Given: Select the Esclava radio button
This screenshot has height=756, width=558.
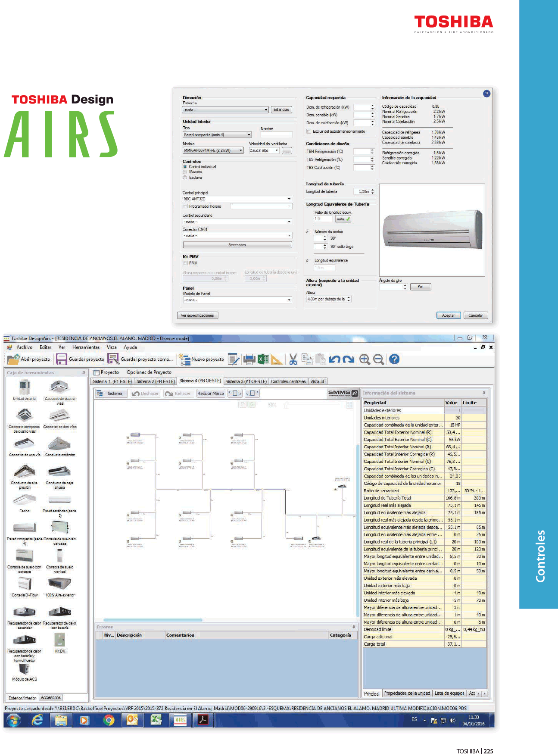Looking at the screenshot, I should tap(185, 178).
